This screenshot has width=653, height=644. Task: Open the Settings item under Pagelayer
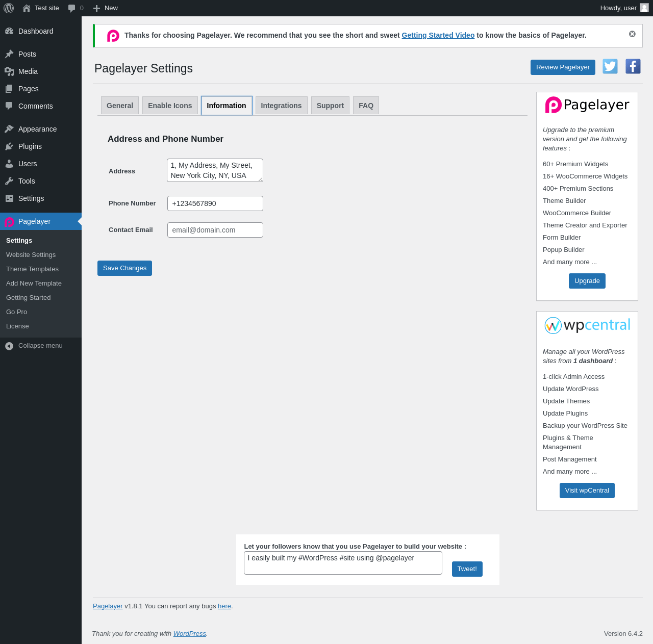click(19, 241)
